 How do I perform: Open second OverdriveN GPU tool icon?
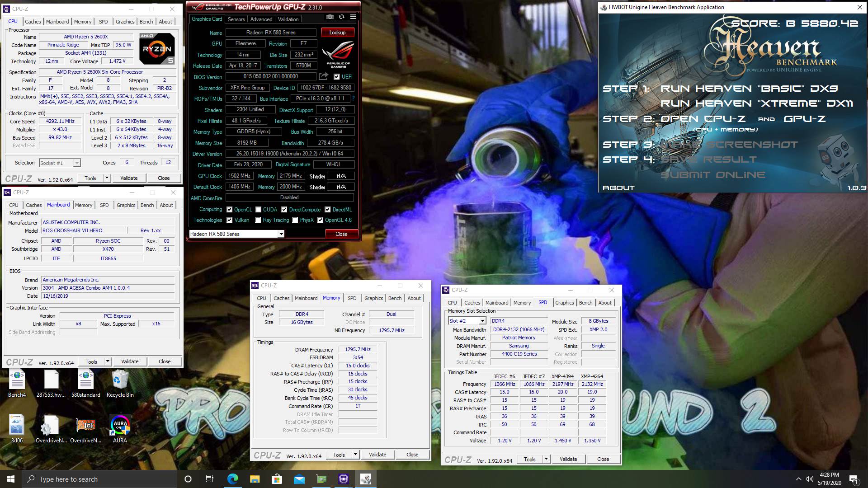pyautogui.click(x=86, y=429)
